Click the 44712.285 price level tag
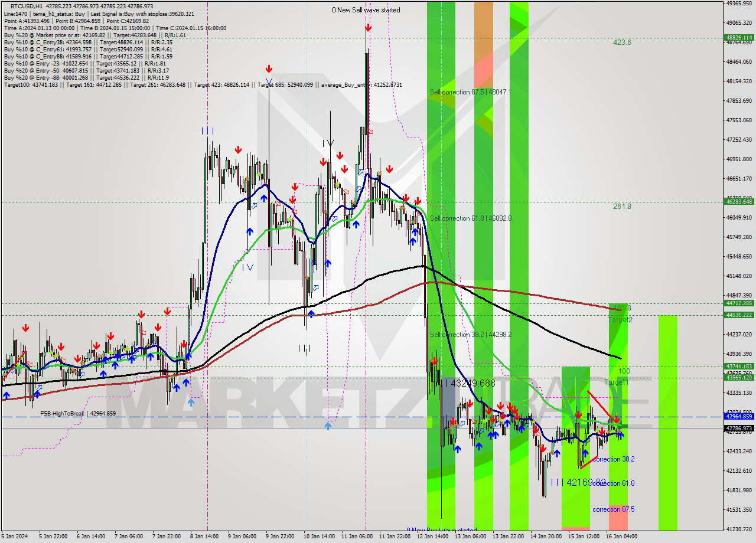 [x=738, y=303]
